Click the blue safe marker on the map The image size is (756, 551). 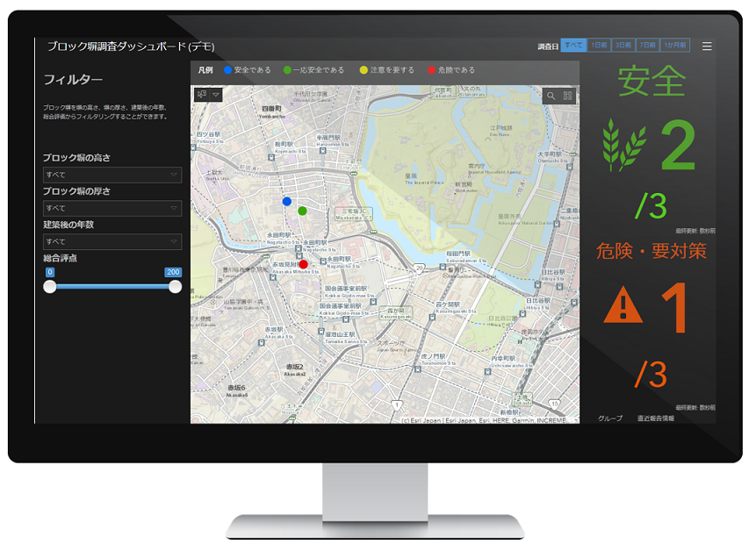point(286,201)
